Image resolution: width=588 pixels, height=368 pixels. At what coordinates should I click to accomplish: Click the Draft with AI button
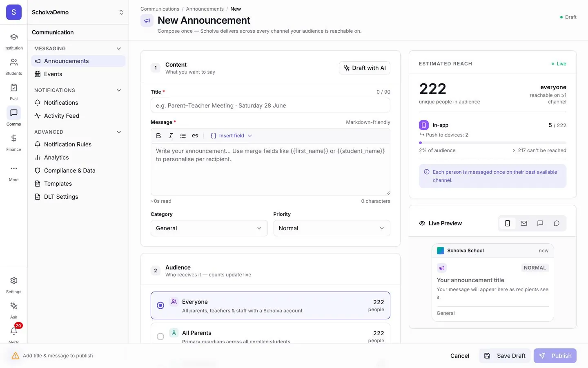pos(365,68)
